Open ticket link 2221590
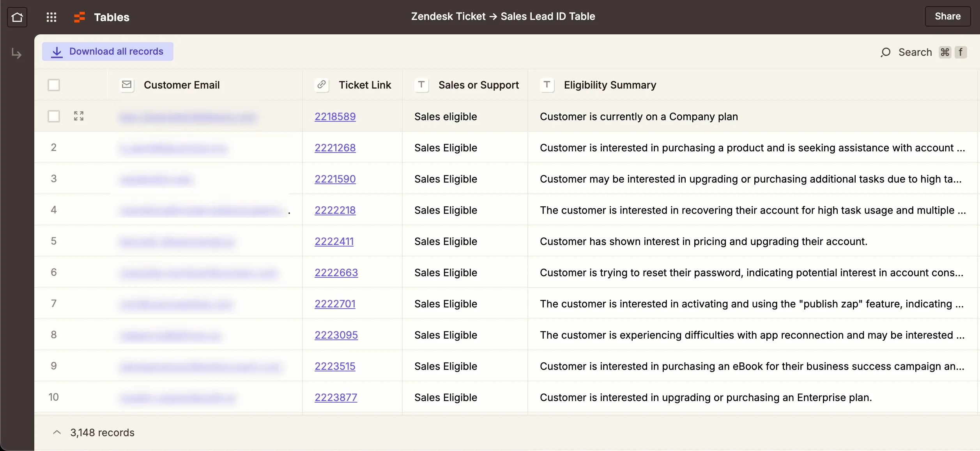 (x=335, y=179)
